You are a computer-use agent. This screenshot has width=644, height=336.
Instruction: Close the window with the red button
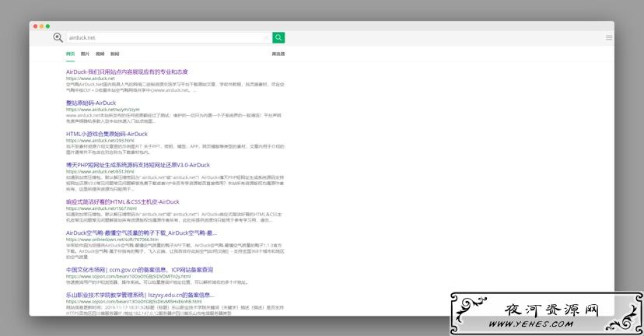[x=35, y=26]
